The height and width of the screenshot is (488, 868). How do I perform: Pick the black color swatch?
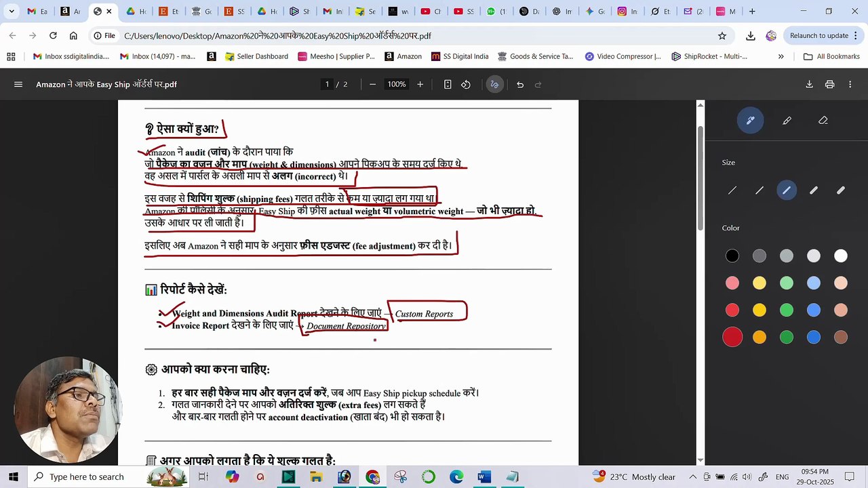(x=732, y=256)
